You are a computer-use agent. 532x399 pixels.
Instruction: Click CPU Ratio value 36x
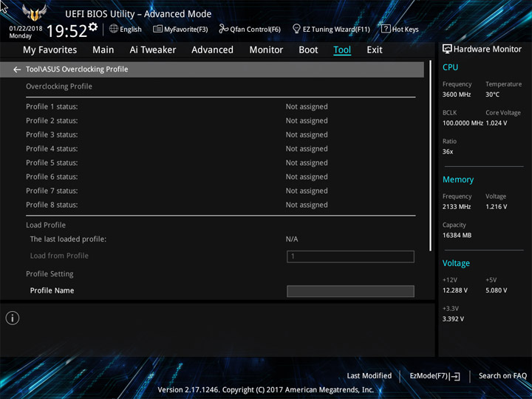point(448,151)
